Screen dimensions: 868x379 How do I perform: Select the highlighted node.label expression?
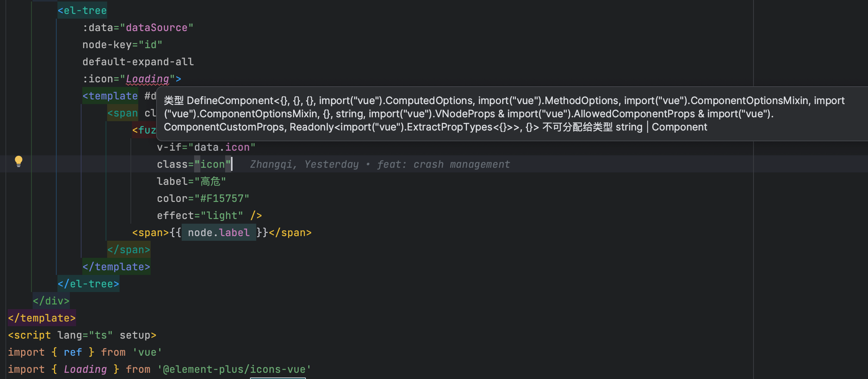[219, 232]
